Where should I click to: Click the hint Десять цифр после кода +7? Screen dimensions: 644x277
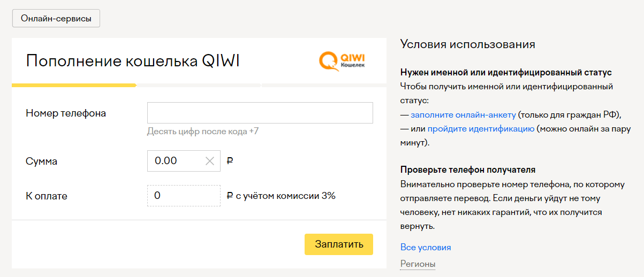coord(203,131)
